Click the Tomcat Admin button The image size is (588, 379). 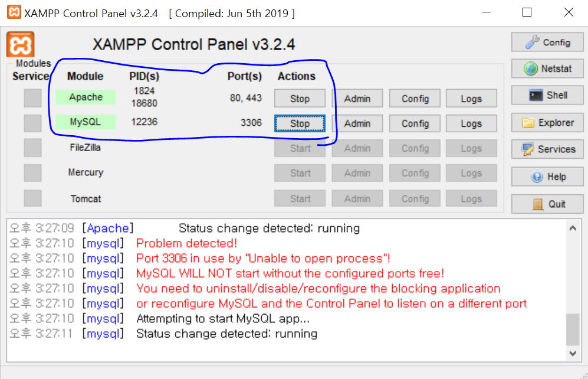(x=357, y=198)
